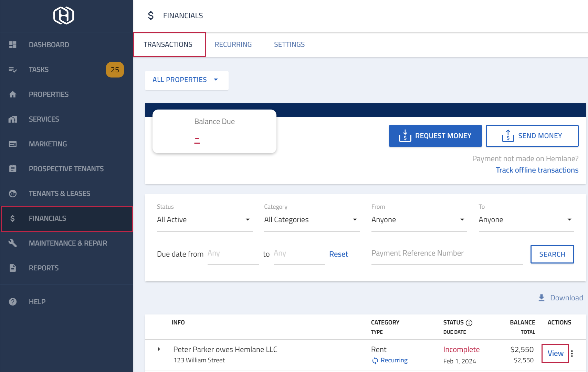588x372 pixels.
Task: Open the Status All Active dropdown
Action: point(204,220)
